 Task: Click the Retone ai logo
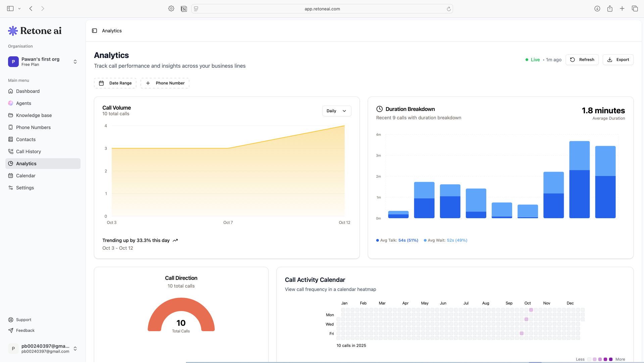coord(34,31)
